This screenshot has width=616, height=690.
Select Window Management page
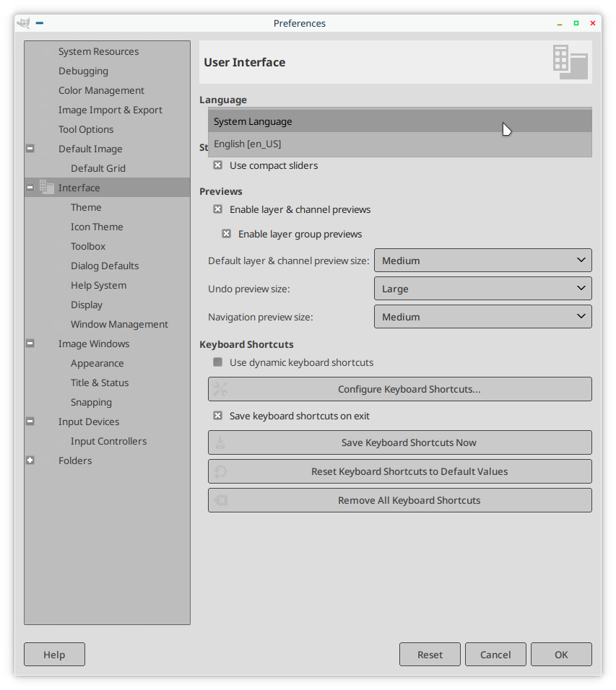[x=119, y=324]
